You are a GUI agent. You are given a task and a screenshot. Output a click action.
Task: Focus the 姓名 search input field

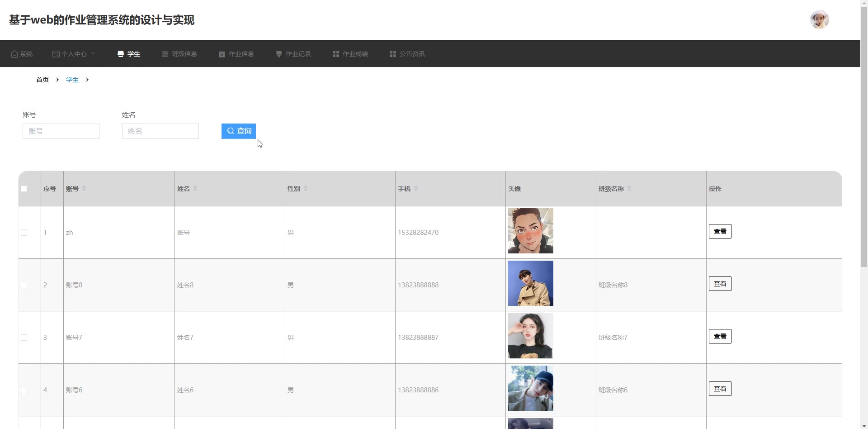pyautogui.click(x=160, y=131)
